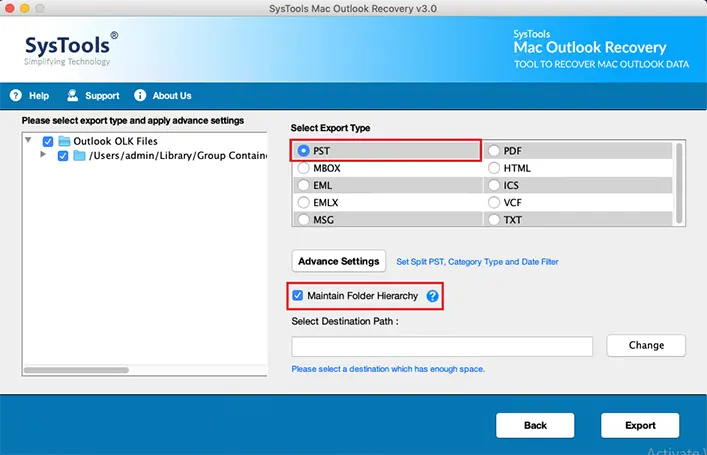The width and height of the screenshot is (707, 455).
Task: Pick the MSG export option
Action: pyautogui.click(x=303, y=220)
